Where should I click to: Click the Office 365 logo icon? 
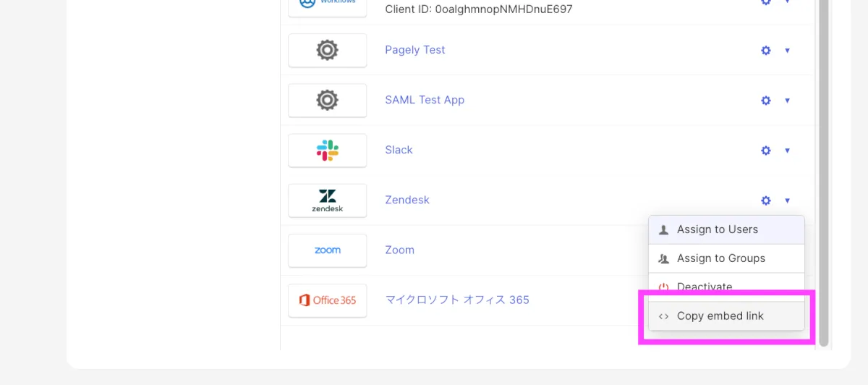327,300
